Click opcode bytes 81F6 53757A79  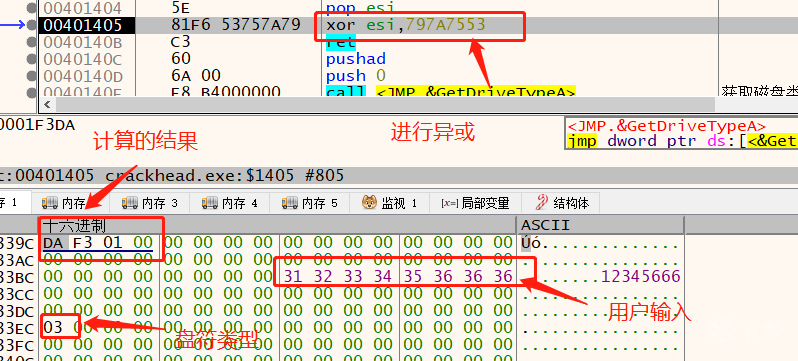point(237,25)
